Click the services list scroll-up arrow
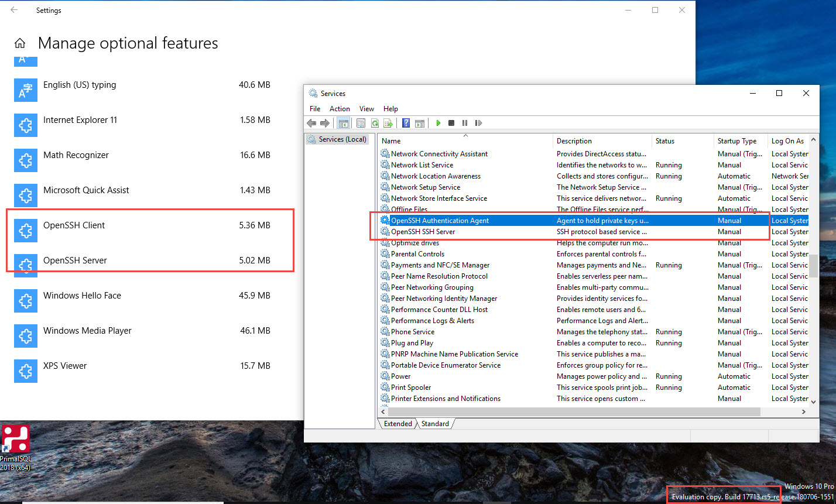The image size is (836, 504). (x=813, y=140)
